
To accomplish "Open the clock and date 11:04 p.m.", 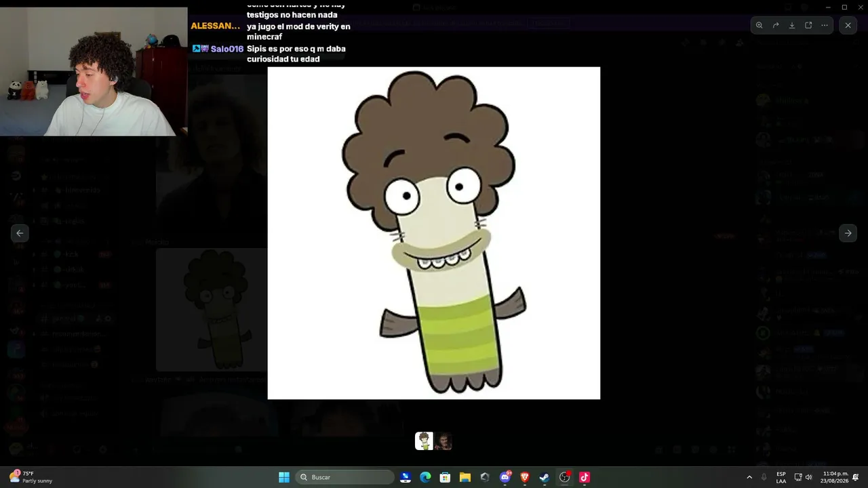I will (835, 477).
